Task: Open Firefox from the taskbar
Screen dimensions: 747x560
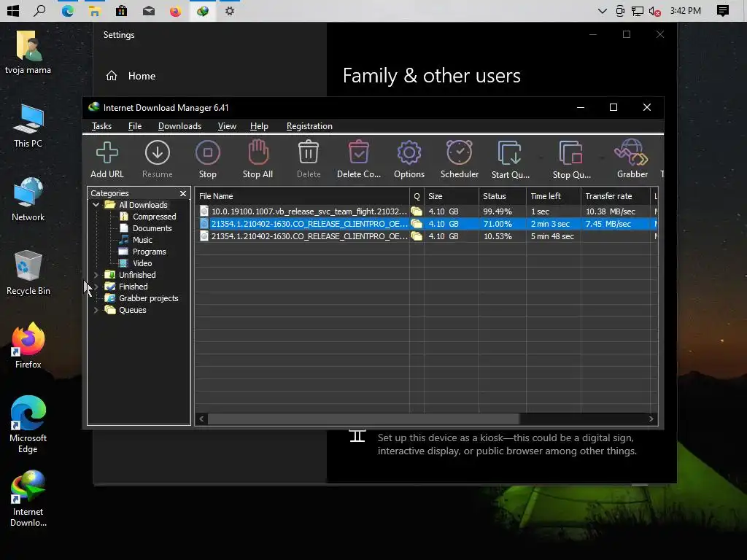Action: (x=175, y=10)
